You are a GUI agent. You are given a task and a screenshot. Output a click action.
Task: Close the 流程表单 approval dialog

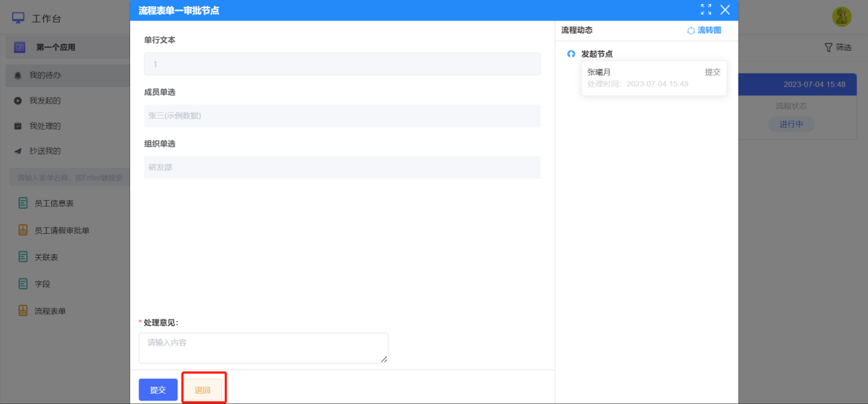[725, 10]
